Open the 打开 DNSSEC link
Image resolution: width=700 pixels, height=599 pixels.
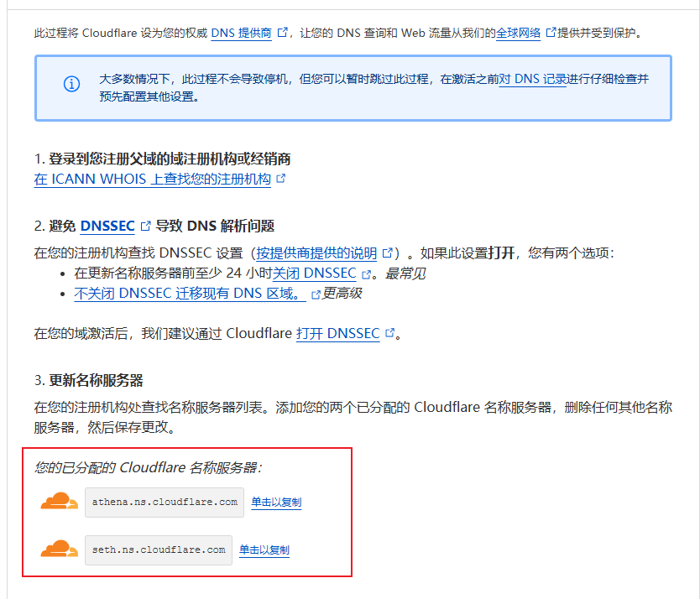[337, 333]
